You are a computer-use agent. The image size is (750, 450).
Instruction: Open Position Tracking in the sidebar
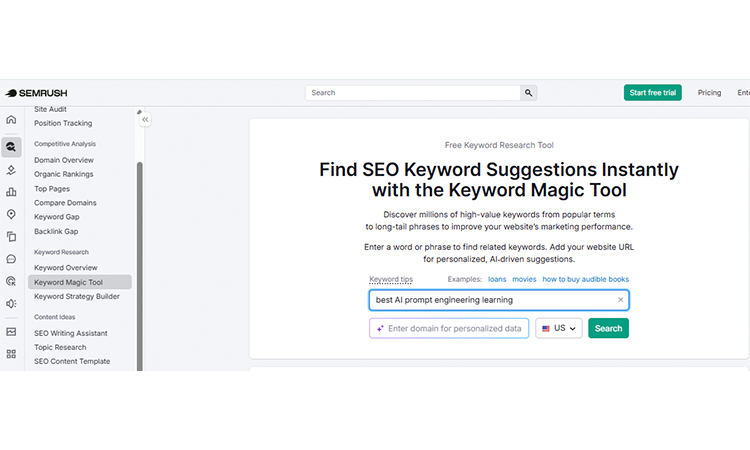tap(63, 123)
